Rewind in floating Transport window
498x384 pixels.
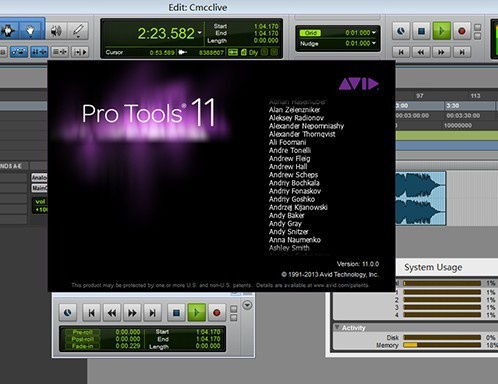[112, 313]
